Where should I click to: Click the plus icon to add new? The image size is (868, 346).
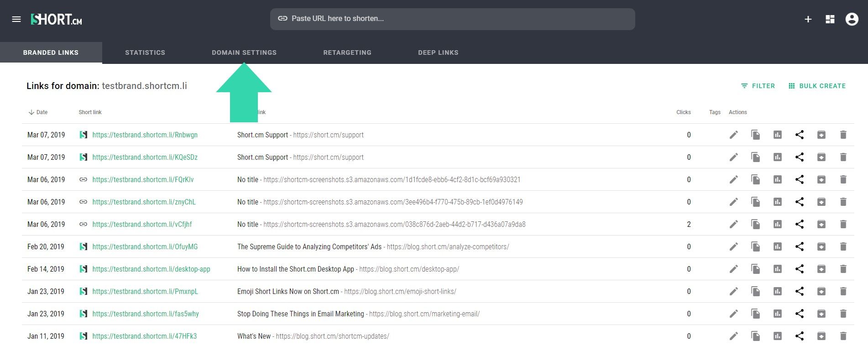click(808, 19)
